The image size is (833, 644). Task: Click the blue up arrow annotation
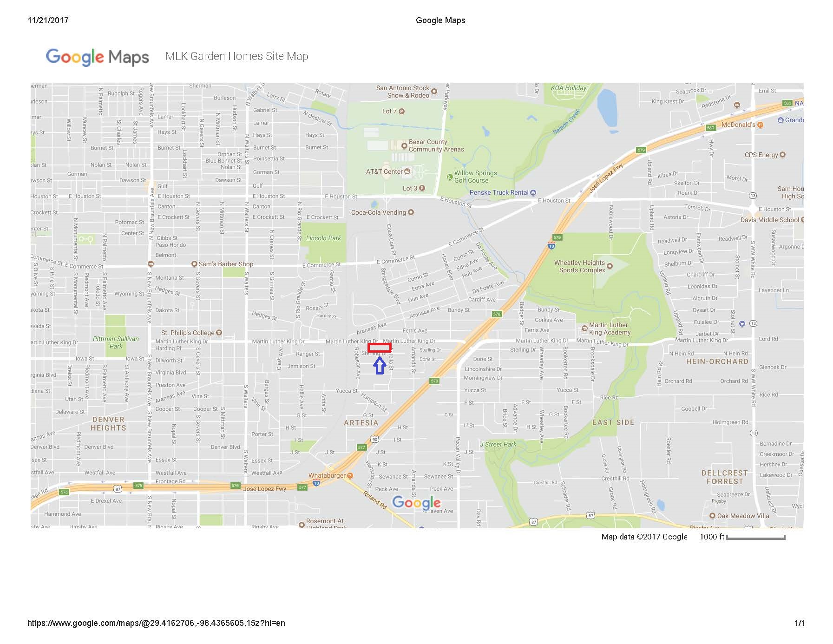tap(380, 365)
